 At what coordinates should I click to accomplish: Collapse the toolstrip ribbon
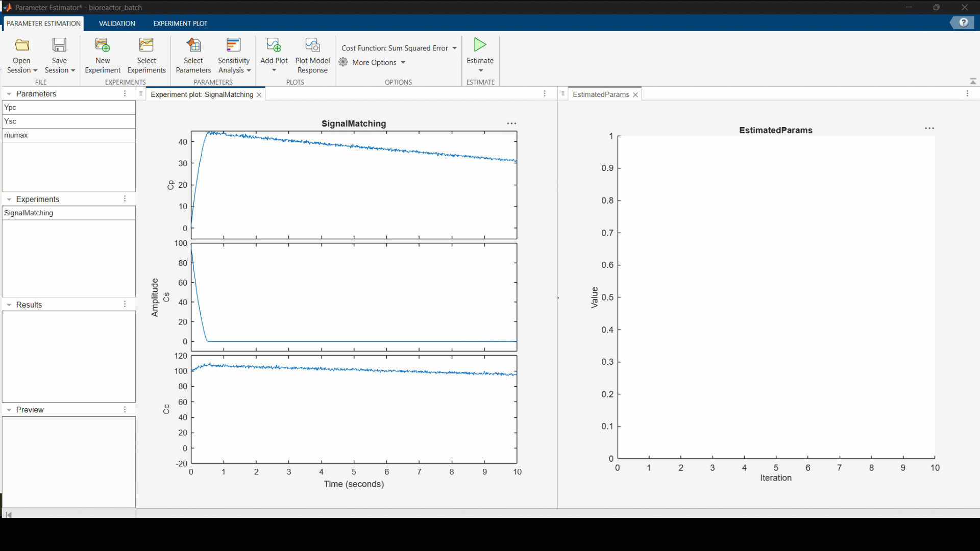[x=973, y=81]
